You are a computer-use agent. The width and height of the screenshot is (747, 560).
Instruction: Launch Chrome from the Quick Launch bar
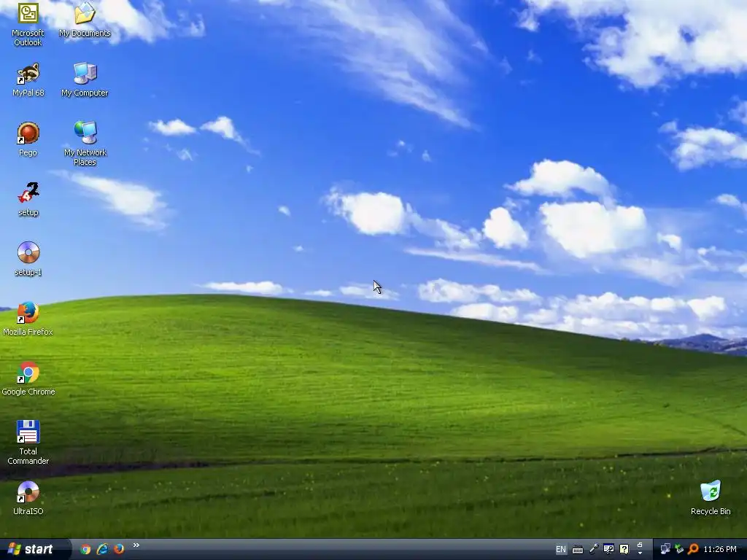click(x=85, y=549)
